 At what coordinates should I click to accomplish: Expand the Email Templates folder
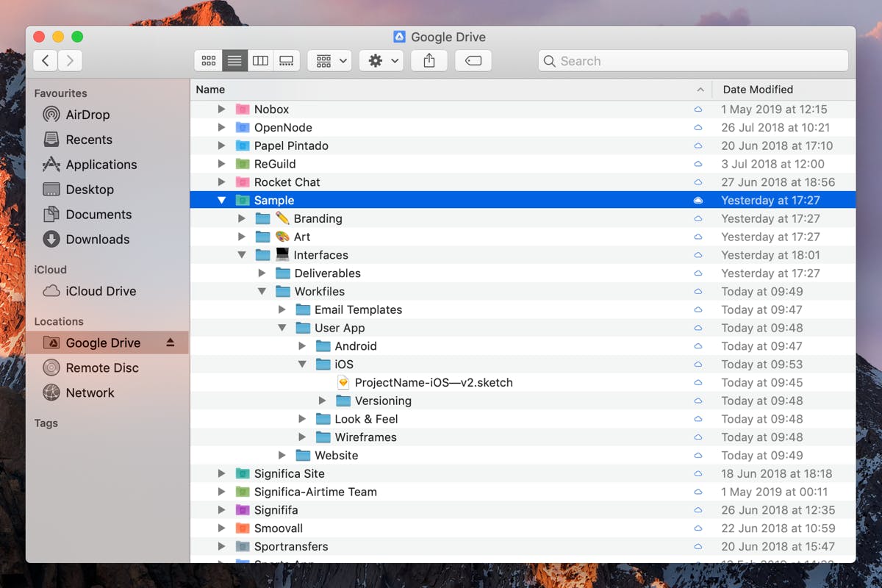(x=282, y=309)
